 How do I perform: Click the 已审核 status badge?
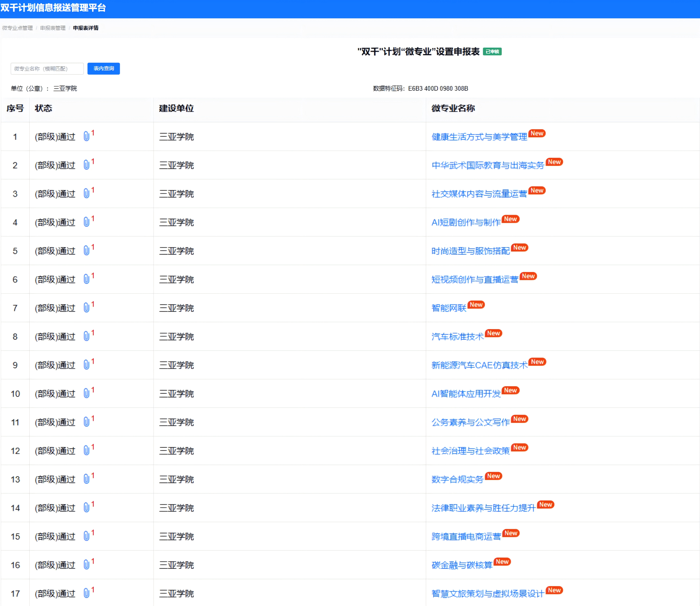tap(492, 52)
